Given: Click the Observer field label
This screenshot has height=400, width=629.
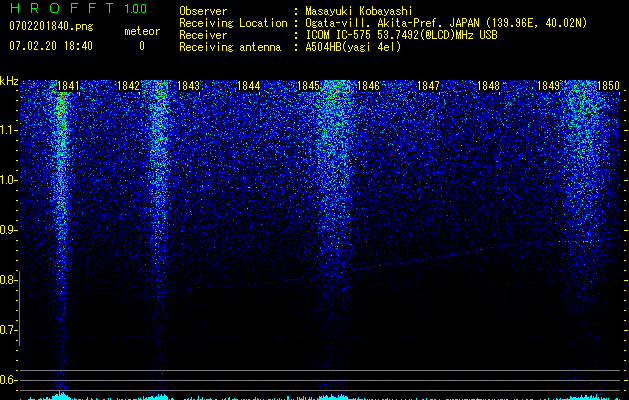Looking at the screenshot, I should click(x=203, y=11).
